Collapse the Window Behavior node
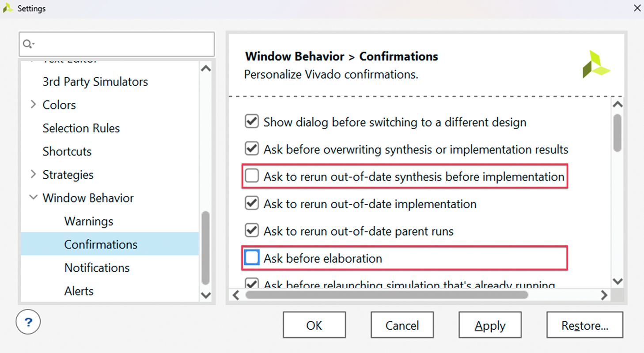644x353 pixels. (33, 198)
